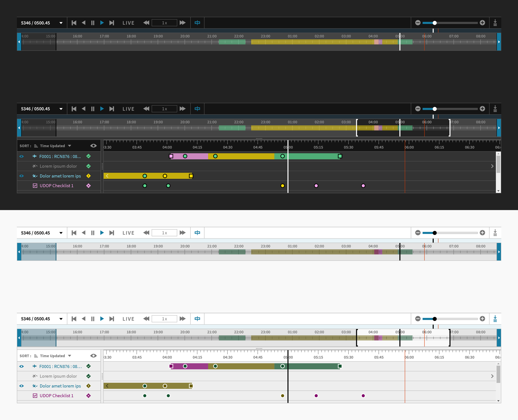The width and height of the screenshot is (518, 420).
Task: Toggle the eye icon in the dark SORT header
Action: 93,146
